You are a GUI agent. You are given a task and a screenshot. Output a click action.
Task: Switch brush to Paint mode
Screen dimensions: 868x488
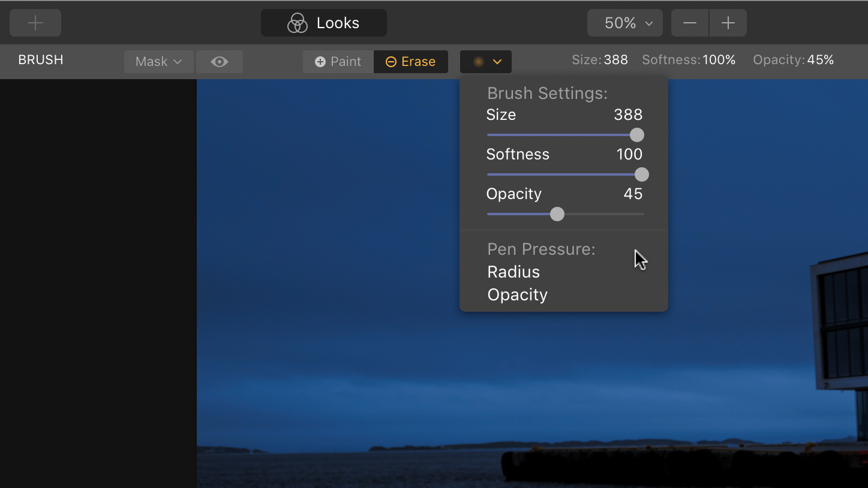tap(338, 62)
